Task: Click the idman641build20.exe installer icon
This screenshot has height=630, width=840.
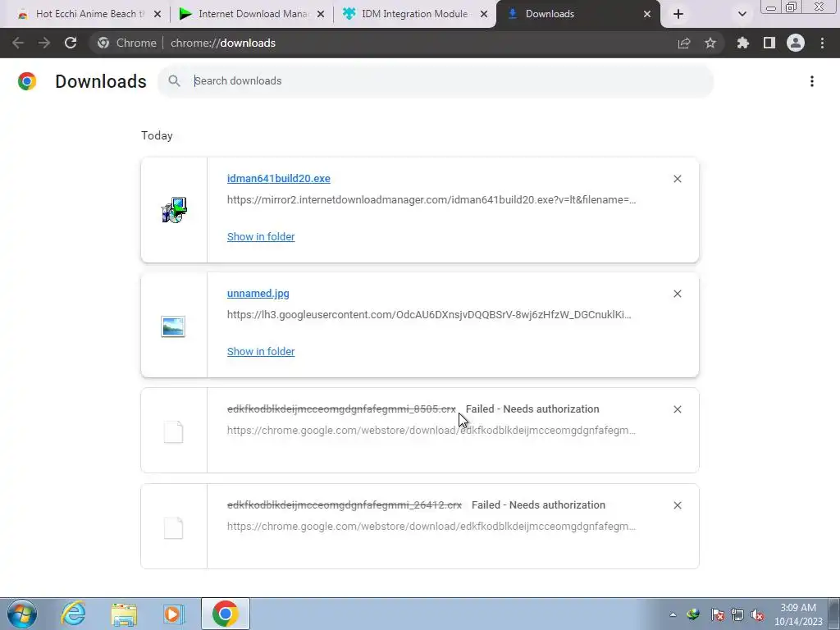Action: (174, 210)
